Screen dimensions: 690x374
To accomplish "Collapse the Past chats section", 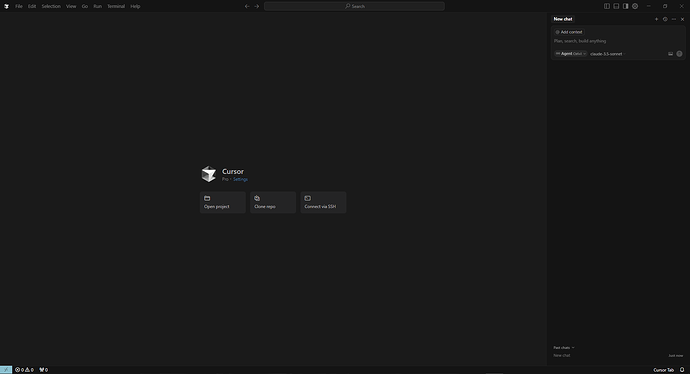I will 564,348.
